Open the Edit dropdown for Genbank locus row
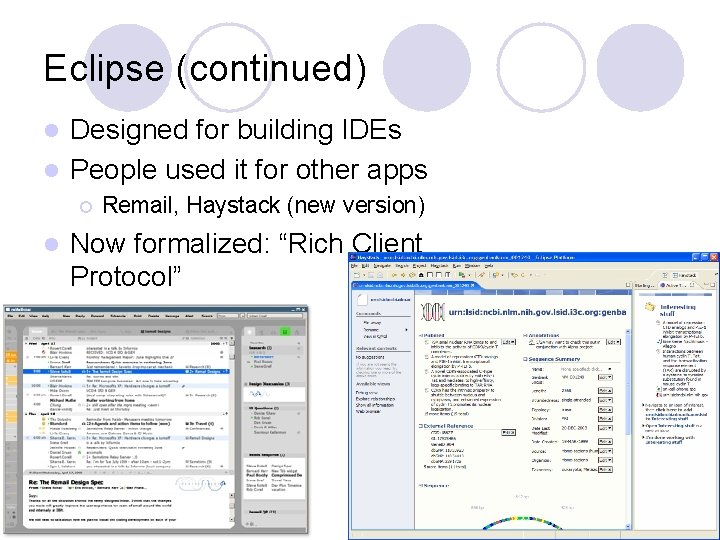 click(x=605, y=377)
